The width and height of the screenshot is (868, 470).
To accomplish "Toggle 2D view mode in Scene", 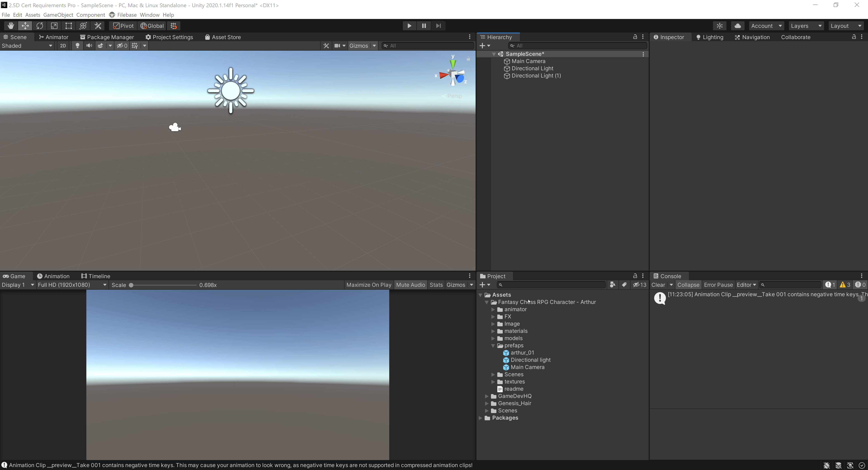I will (x=63, y=45).
